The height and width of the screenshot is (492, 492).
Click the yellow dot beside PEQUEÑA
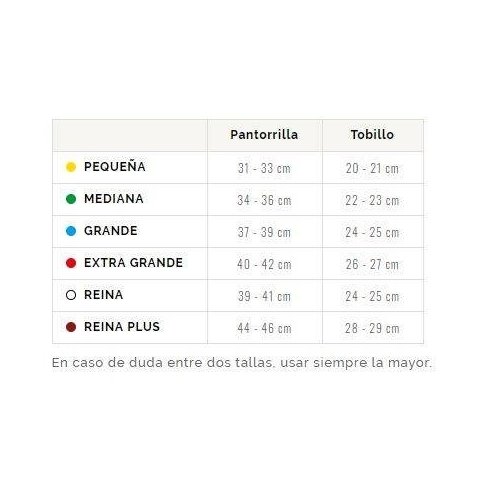point(71,167)
